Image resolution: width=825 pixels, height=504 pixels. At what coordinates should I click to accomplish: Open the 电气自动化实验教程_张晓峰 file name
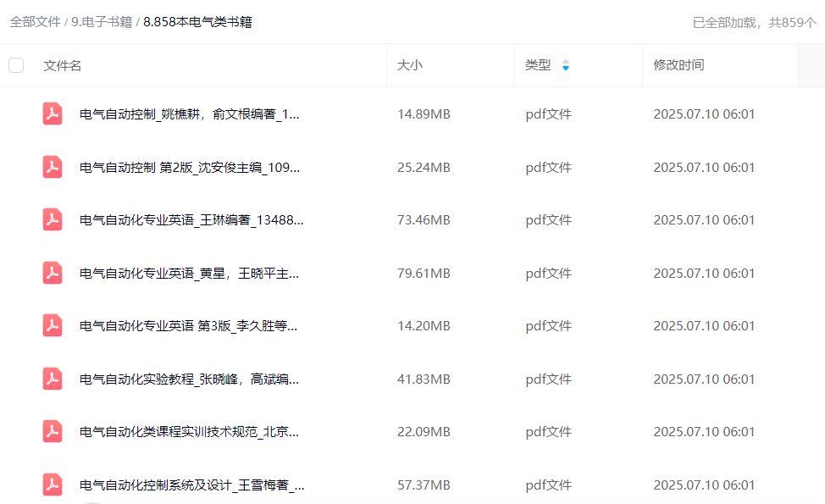pos(189,379)
